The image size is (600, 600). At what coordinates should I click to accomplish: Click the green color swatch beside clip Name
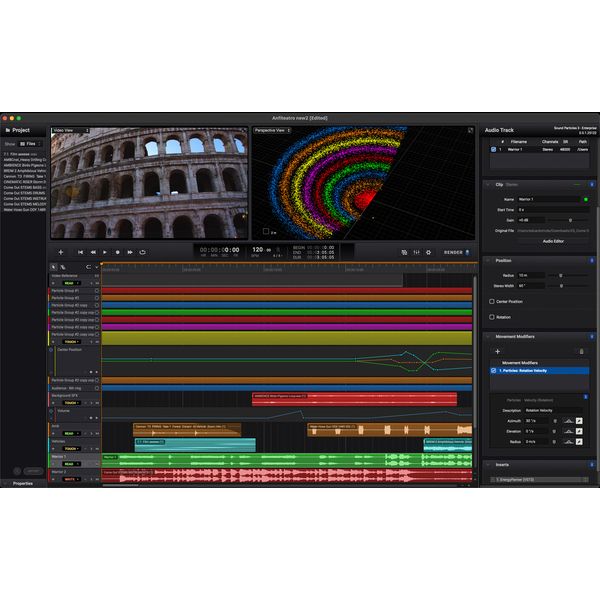(585, 199)
